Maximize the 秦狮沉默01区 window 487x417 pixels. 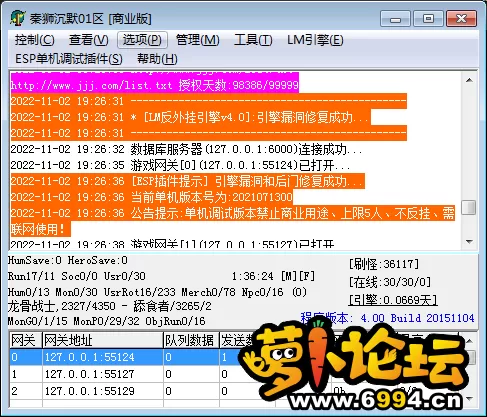coord(428,19)
